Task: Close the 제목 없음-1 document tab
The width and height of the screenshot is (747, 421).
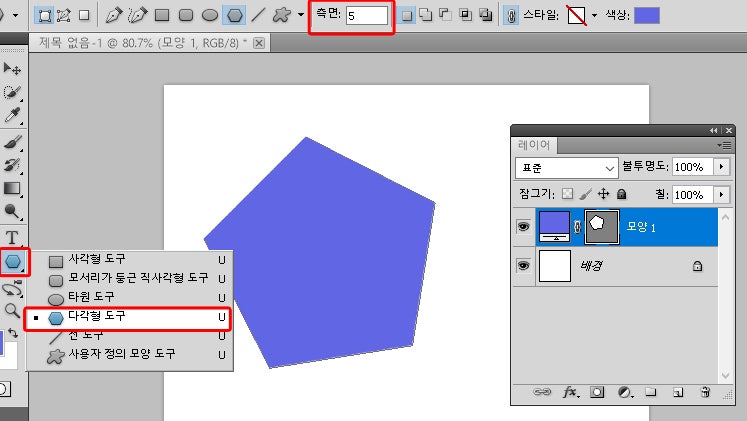Action: coord(259,43)
